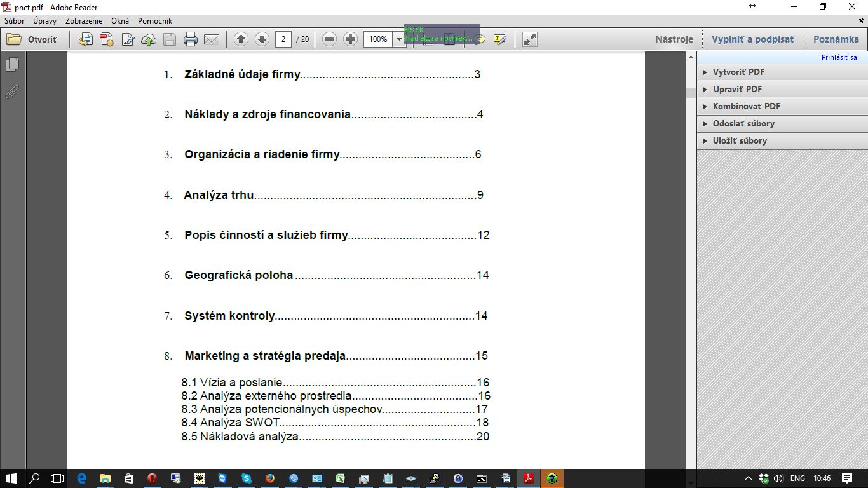868x488 pixels.
Task: Open the zoom percentage dropdown
Action: pyautogui.click(x=400, y=39)
